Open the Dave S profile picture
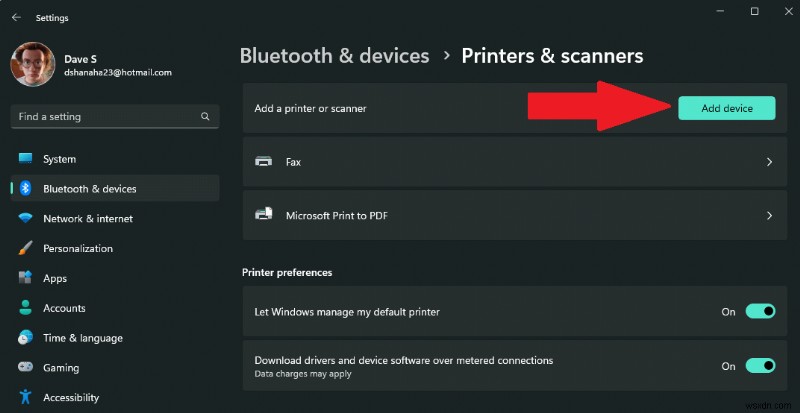The width and height of the screenshot is (800, 413). (x=32, y=64)
